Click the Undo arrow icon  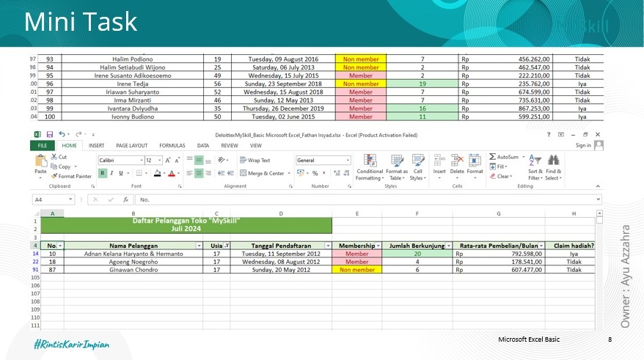click(x=62, y=134)
